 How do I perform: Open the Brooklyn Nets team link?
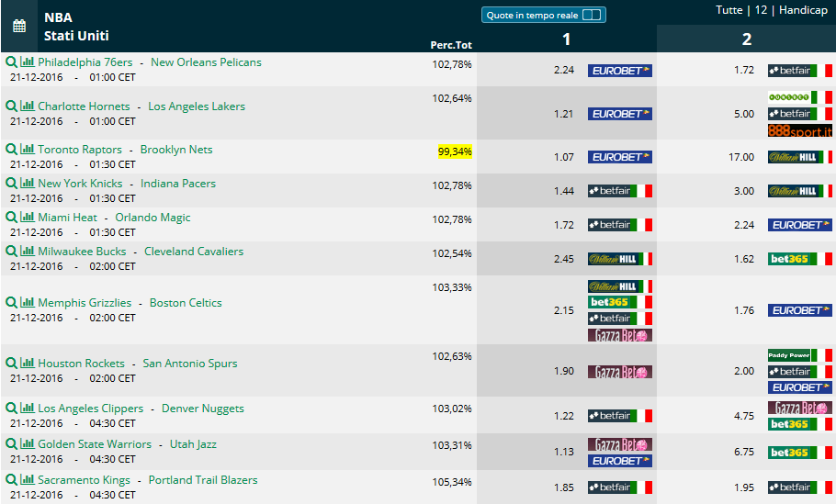[176, 150]
